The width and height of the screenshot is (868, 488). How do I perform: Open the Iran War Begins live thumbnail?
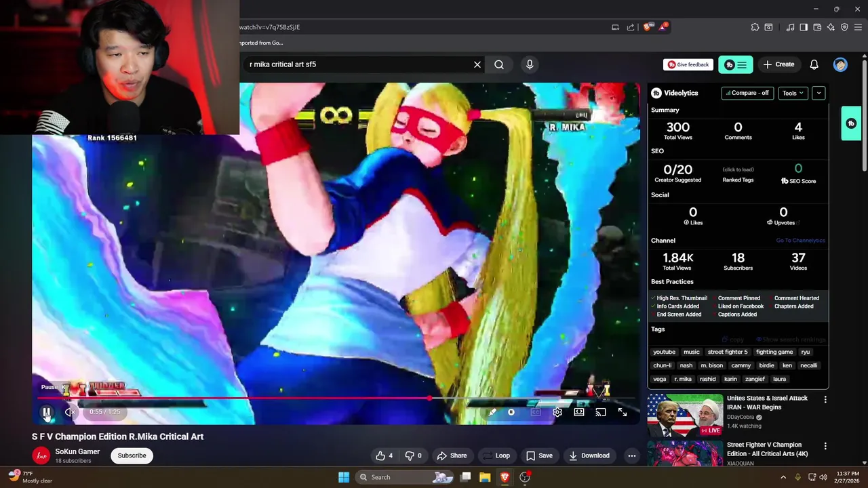(x=685, y=415)
